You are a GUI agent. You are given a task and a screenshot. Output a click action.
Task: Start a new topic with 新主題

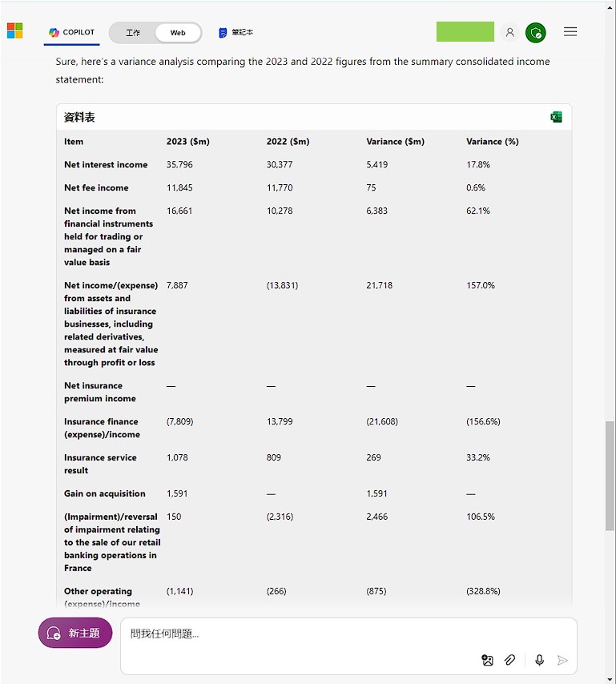(75, 633)
